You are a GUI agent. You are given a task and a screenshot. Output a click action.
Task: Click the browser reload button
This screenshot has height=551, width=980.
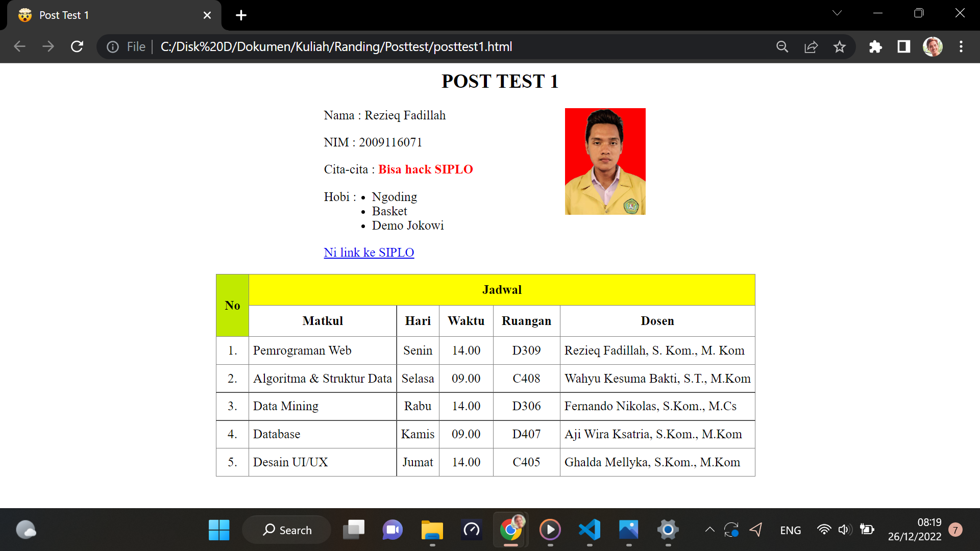tap(77, 46)
